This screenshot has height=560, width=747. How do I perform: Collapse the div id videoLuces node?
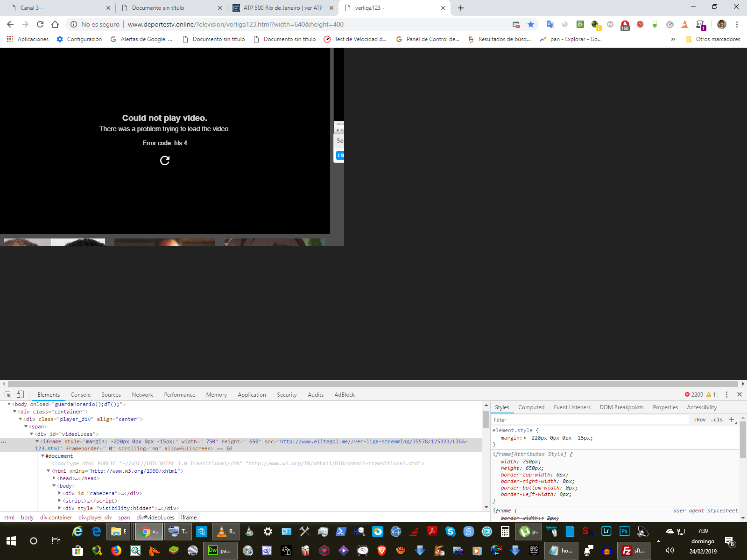(x=32, y=434)
